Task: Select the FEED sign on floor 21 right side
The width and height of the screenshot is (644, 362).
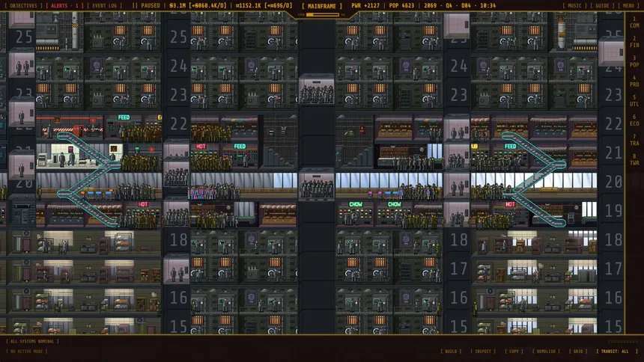Action: click(x=510, y=146)
